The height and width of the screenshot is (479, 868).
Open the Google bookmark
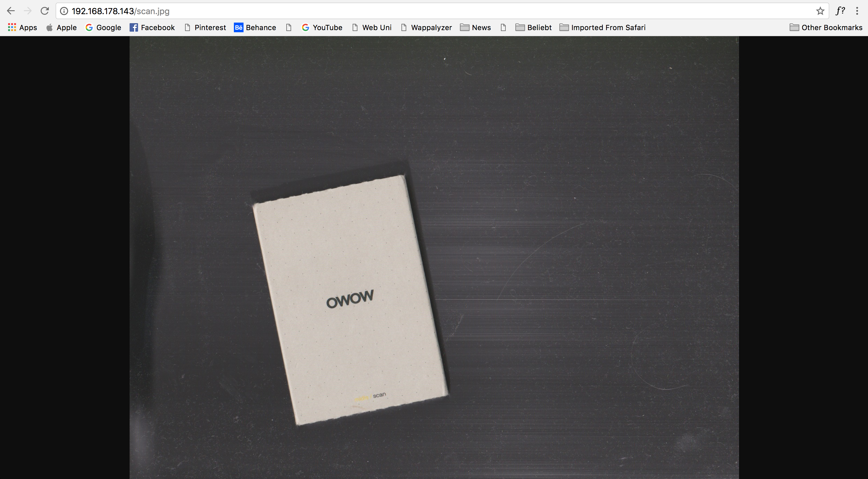(103, 28)
